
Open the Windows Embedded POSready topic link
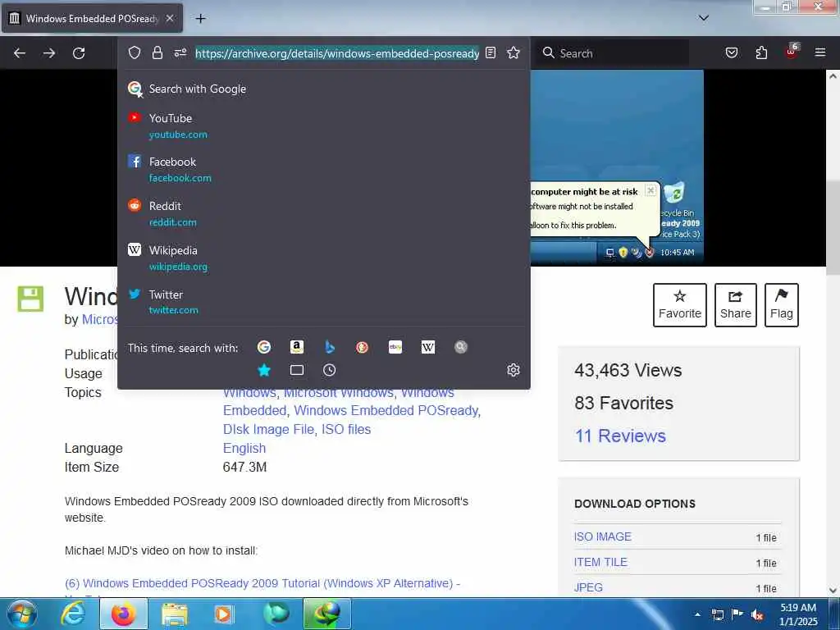[x=386, y=410]
